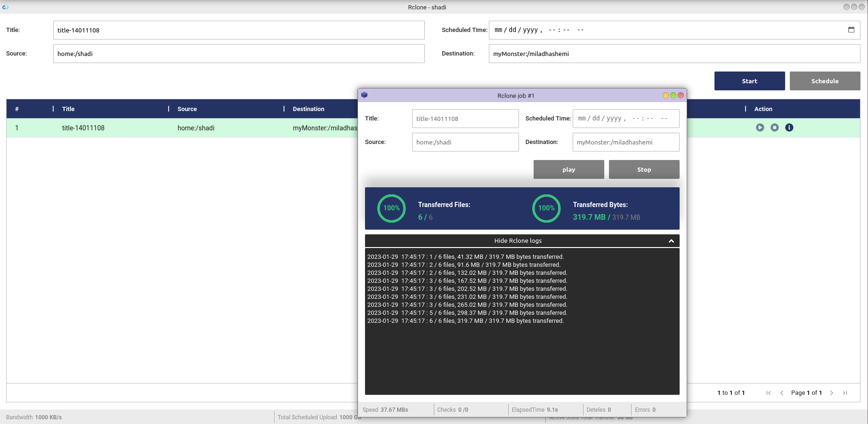Viewport: 868px width, 424px height.
Task: Click the play button in job dialog
Action: pyautogui.click(x=568, y=169)
